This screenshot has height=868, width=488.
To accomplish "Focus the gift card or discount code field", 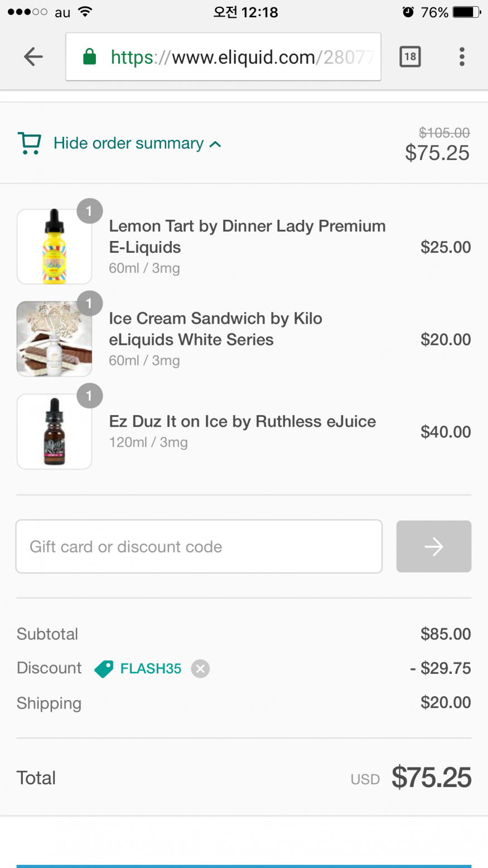I will tap(199, 547).
